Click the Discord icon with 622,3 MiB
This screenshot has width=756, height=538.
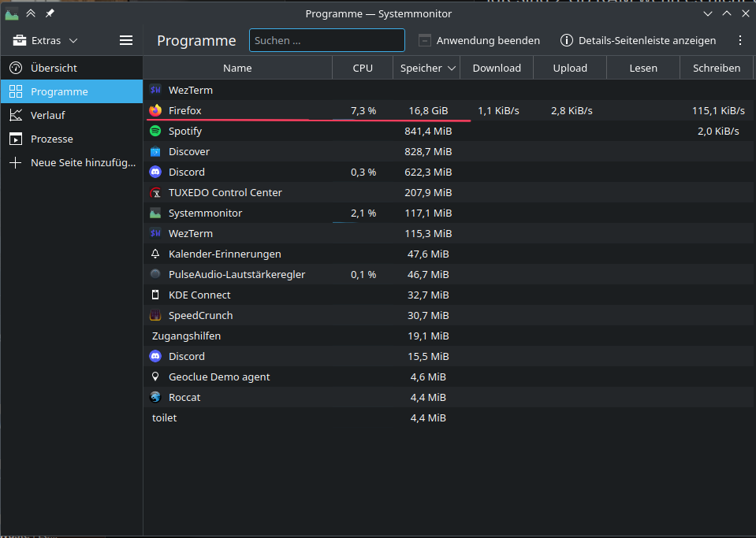click(x=155, y=172)
